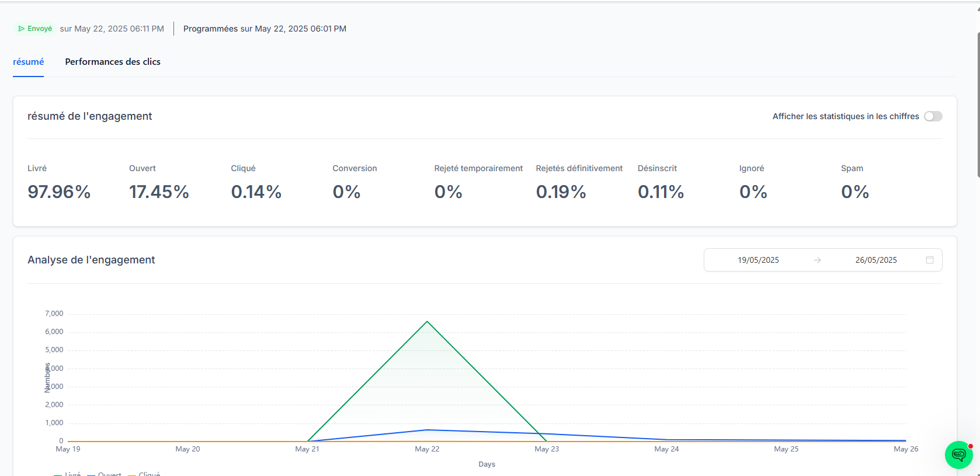Screen dimensions: 980x476
Task: Click the arrow between the date range fields
Action: coord(817,260)
